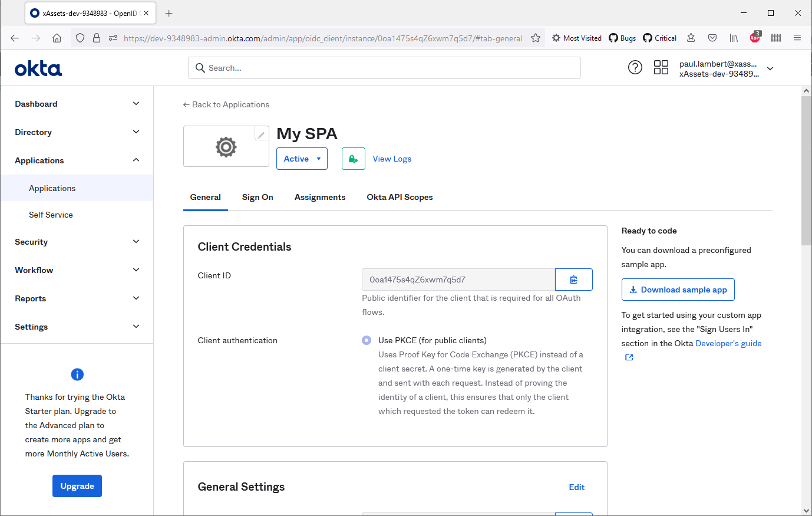
Task: Edit the app logo with pencil icon
Action: point(261,134)
